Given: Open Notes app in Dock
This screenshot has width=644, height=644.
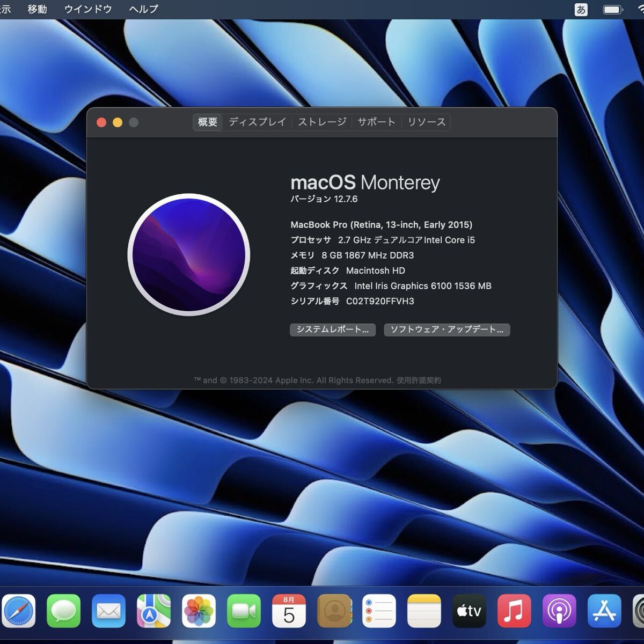Looking at the screenshot, I should pos(424,611).
